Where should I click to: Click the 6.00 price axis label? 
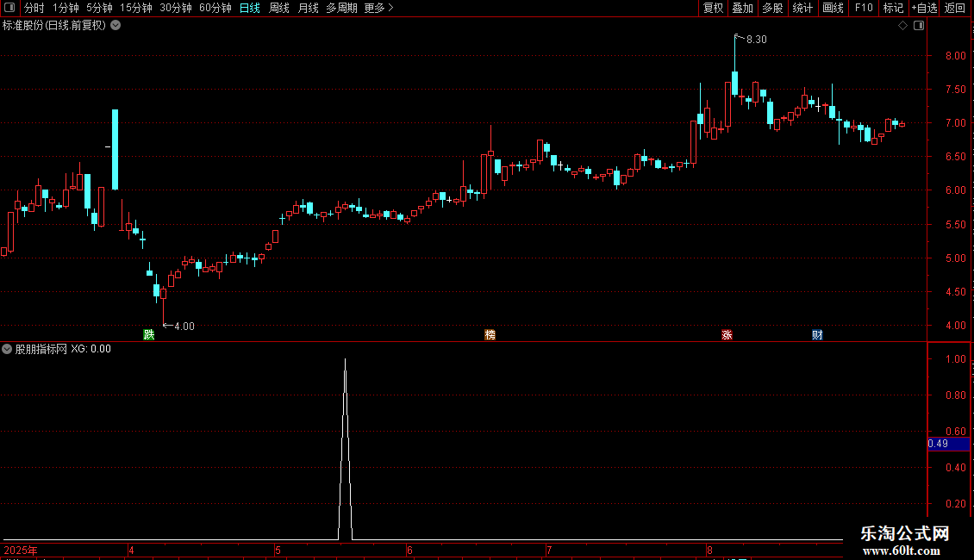coord(955,190)
